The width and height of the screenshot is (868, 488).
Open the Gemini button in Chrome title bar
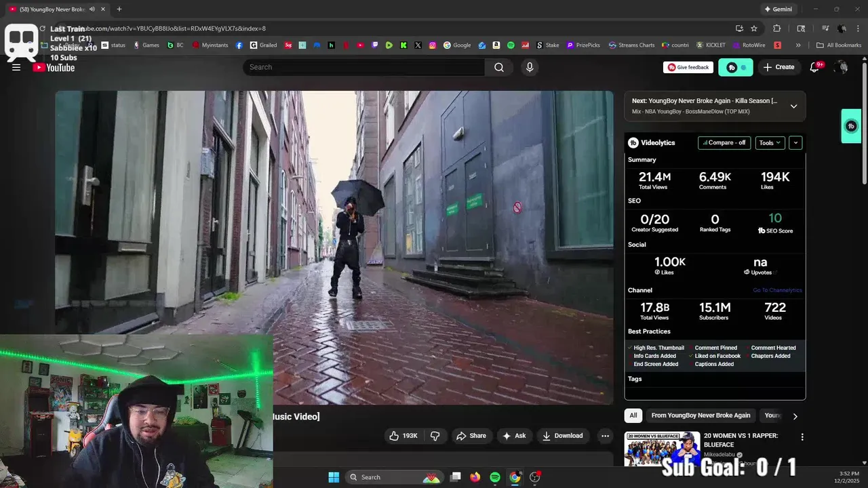[778, 9]
